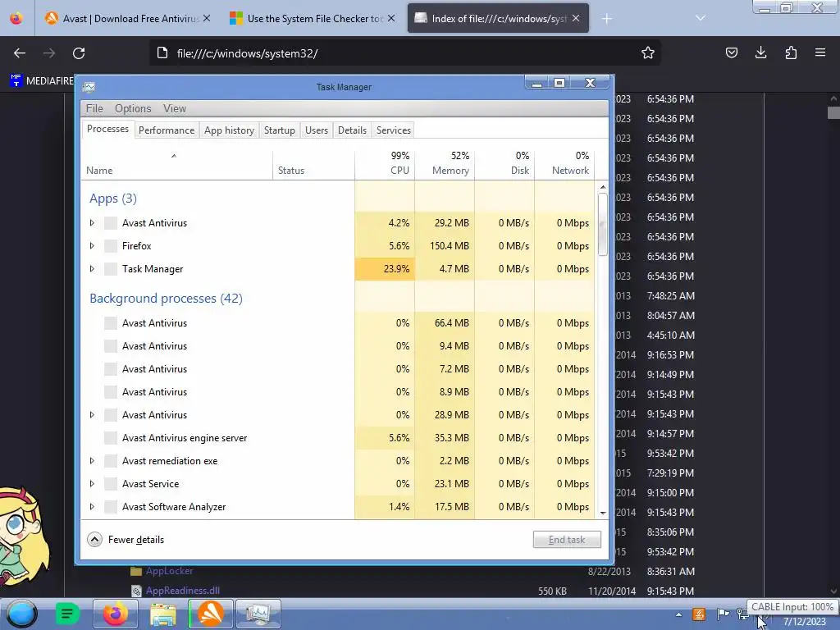Viewport: 840px width, 630px height.
Task: Sort processes by Network column
Action: coord(564,165)
